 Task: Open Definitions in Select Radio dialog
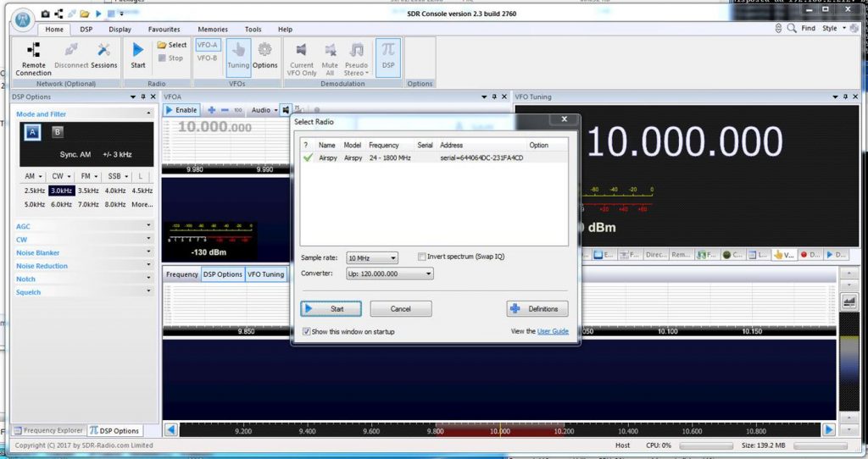[x=537, y=308]
